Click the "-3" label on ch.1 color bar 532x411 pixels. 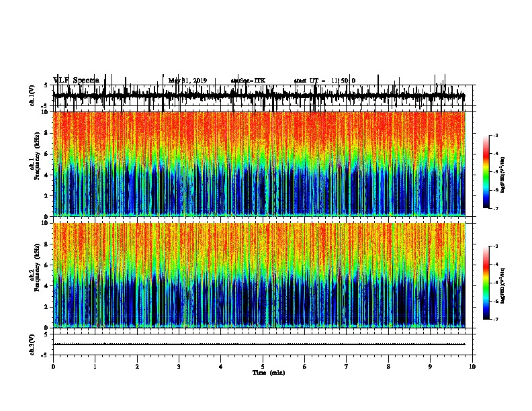pos(495,135)
